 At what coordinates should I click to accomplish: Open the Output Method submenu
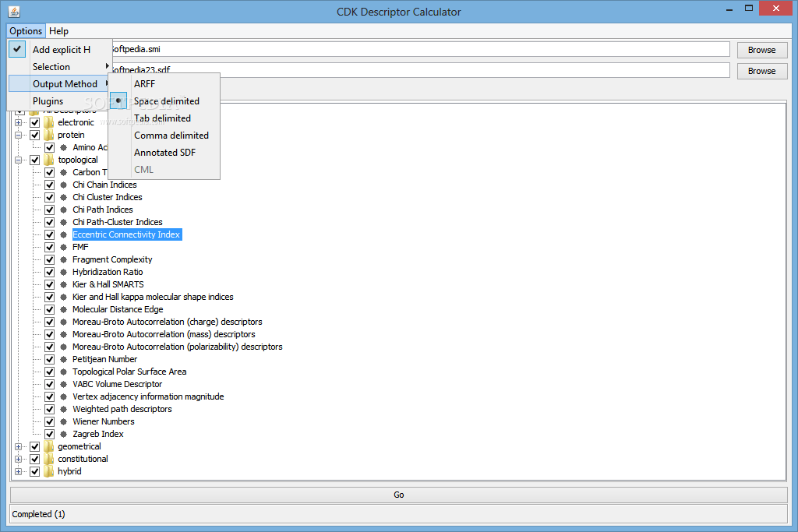pos(59,84)
